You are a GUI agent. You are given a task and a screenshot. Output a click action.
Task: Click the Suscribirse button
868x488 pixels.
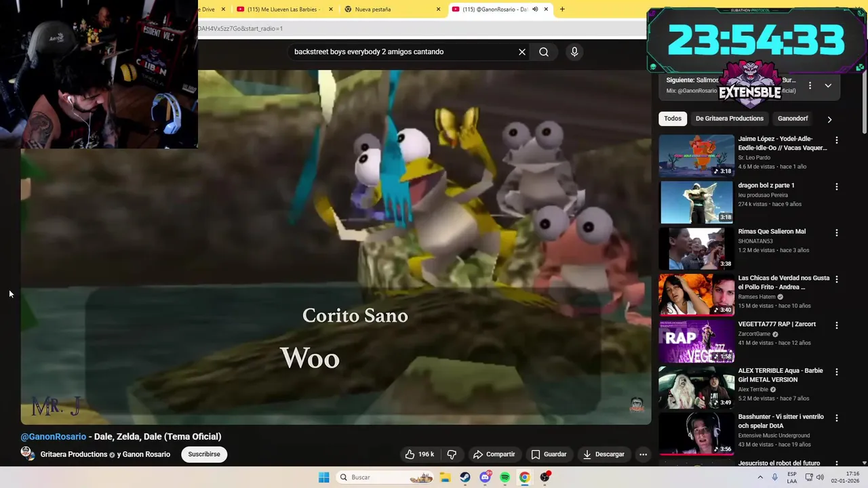204,454
